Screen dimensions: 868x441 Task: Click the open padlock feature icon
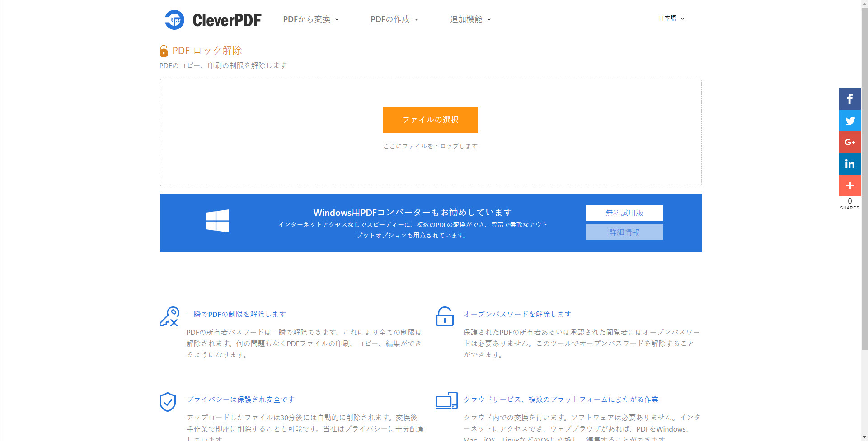point(445,316)
